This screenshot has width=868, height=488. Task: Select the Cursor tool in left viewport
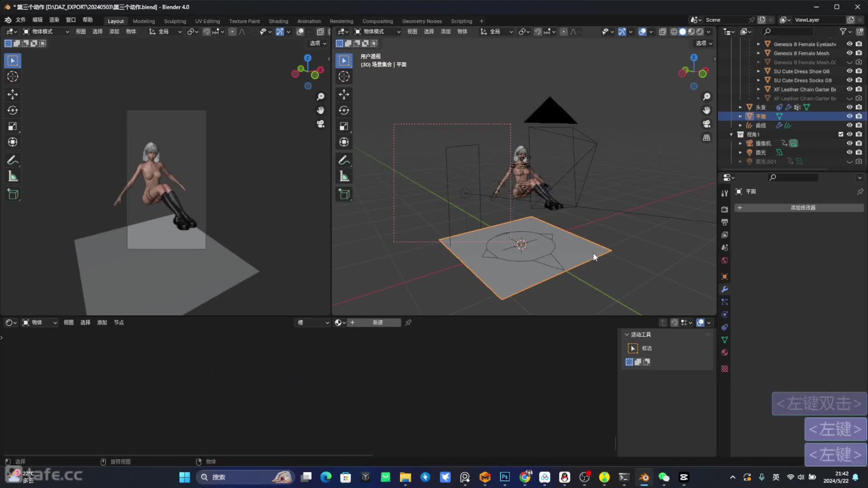point(13,76)
